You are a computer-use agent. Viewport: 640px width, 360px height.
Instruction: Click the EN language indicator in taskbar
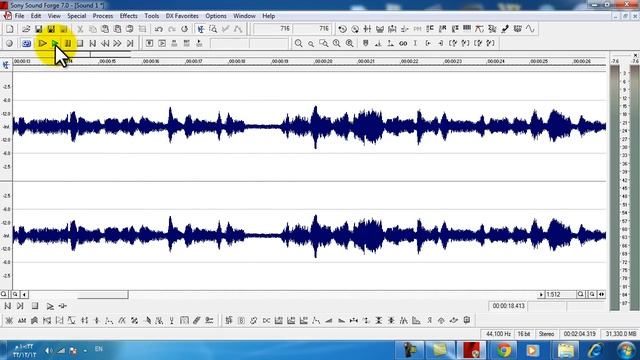[x=98, y=349]
